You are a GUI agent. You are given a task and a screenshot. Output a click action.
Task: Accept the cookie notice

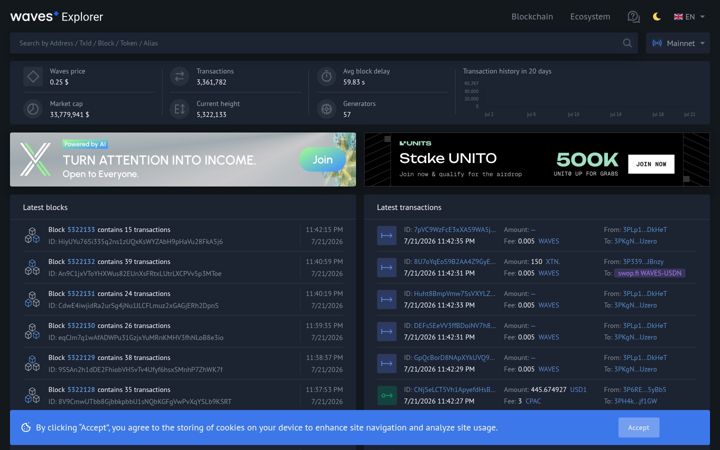(639, 428)
